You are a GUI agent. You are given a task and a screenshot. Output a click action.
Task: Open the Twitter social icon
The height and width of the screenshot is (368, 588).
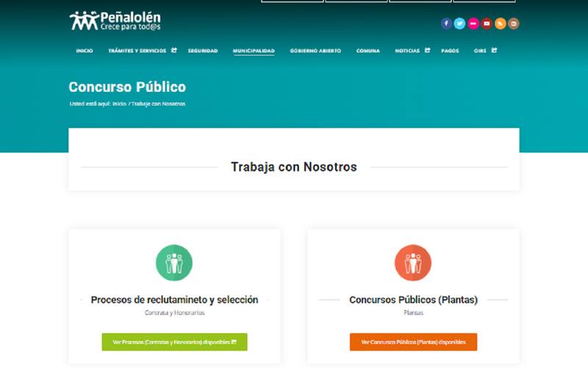[x=459, y=24]
